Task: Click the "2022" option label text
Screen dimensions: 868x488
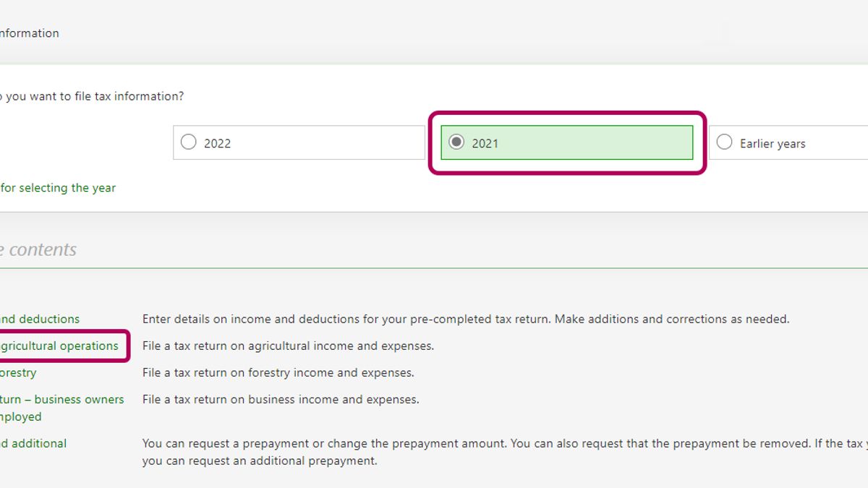Action: [x=217, y=143]
